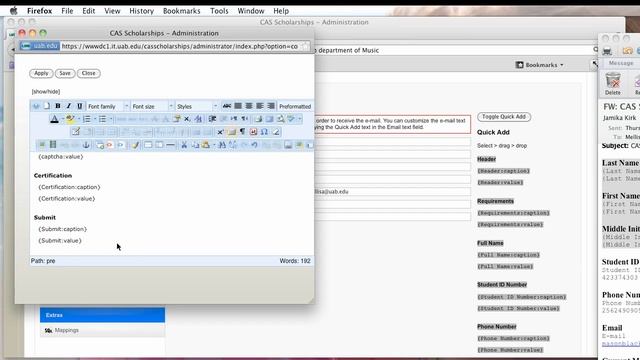
Task: Open the File menu
Action: point(67,11)
